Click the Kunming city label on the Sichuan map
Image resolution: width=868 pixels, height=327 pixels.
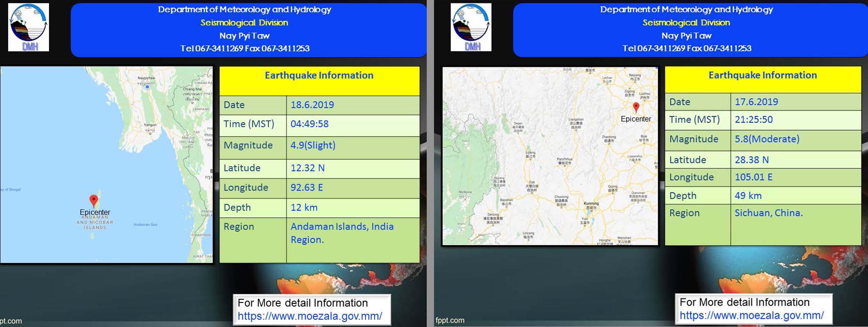point(591,203)
